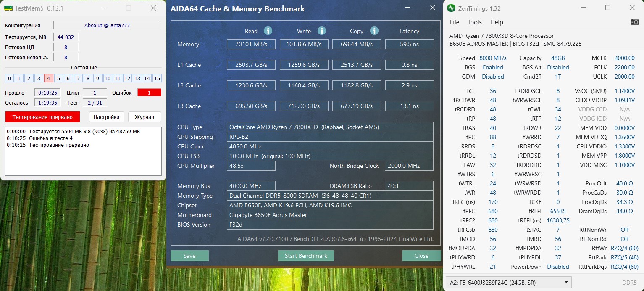Click the CPU Multiplier value 48.5x

point(251,166)
